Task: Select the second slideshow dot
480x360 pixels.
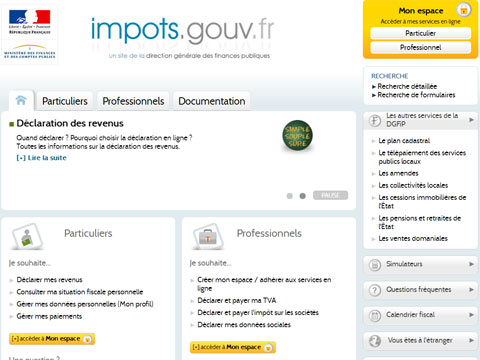Action: point(302,196)
